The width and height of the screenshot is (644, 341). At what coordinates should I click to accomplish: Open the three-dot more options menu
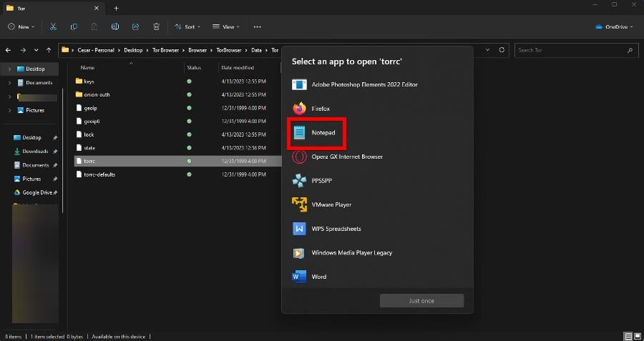click(x=257, y=26)
